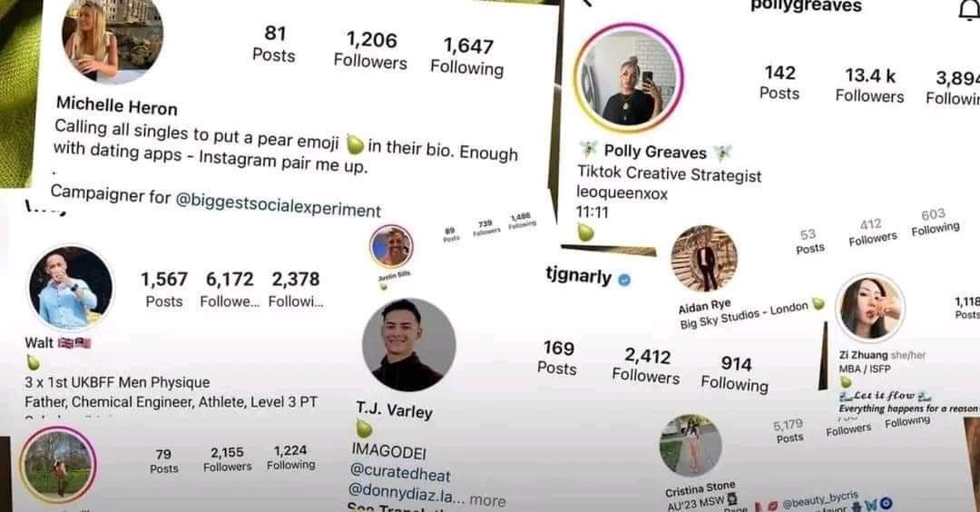Viewport: 980px width, 512px height.
Task: Open Walt's 6,172 followers count
Action: click(230, 290)
